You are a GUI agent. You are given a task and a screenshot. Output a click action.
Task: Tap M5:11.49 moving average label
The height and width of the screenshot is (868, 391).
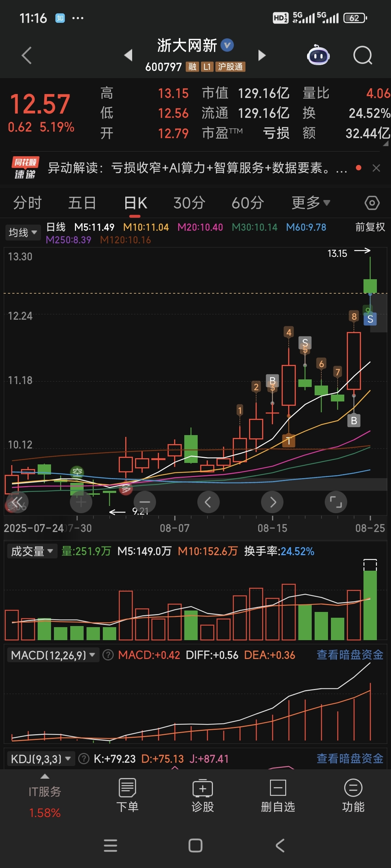pos(94,227)
